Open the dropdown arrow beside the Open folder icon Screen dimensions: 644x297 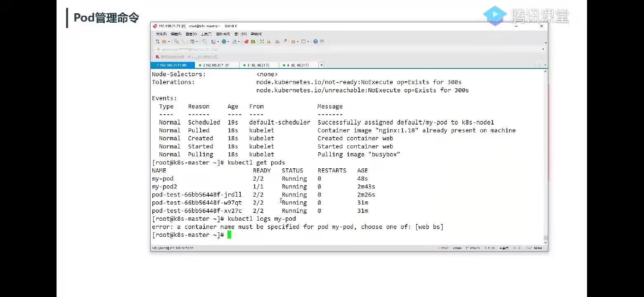(168, 42)
